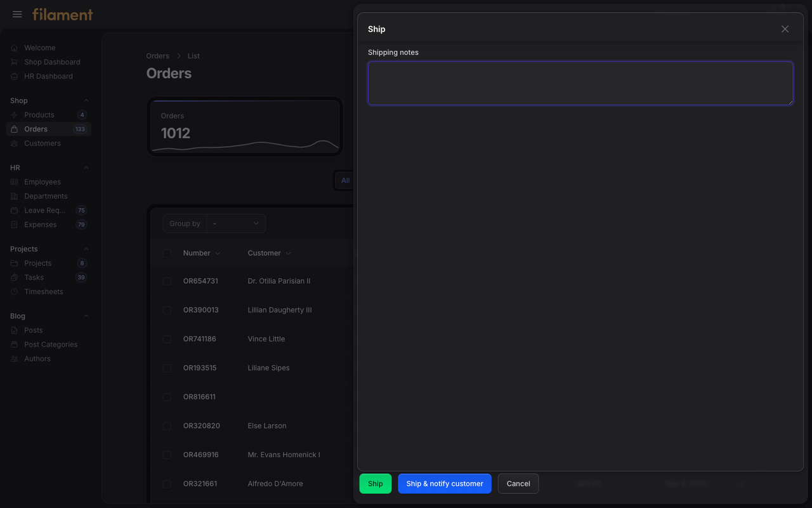This screenshot has width=812, height=508.
Task: Click the Shop Dashboard cart icon
Action: pyautogui.click(x=15, y=62)
